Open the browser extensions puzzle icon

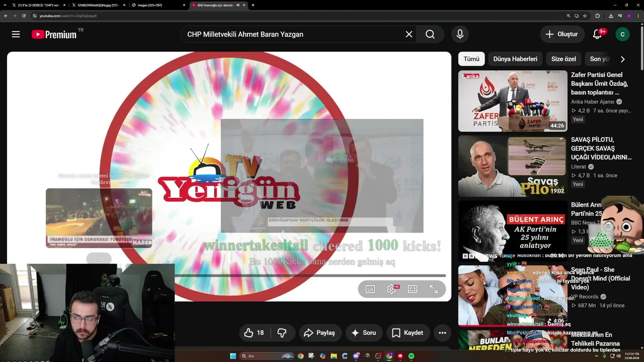pos(598,16)
